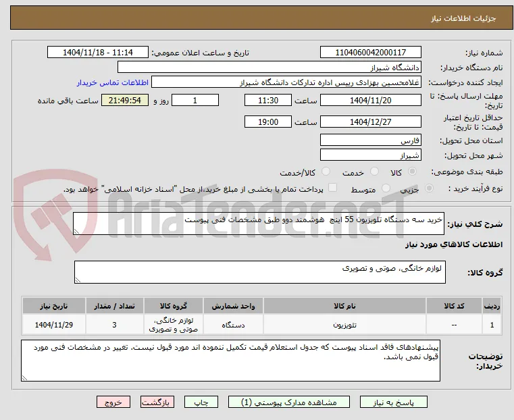Click the resize handle of گروه کالا box
The image size is (514, 420).
click(78, 280)
